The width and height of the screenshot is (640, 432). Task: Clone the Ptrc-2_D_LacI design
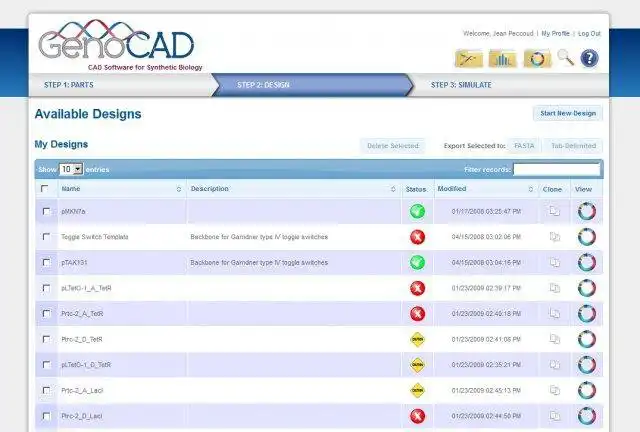pyautogui.click(x=554, y=416)
